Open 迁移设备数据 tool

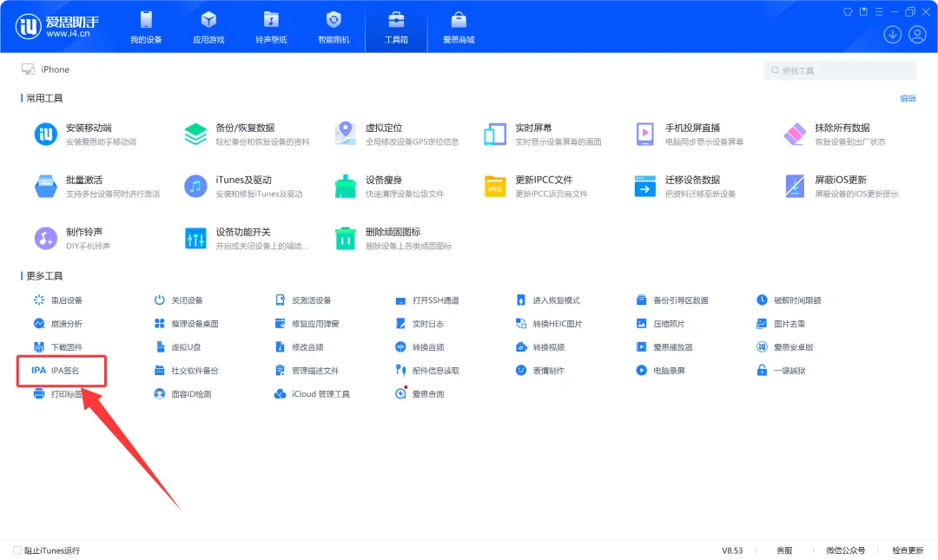coord(684,186)
